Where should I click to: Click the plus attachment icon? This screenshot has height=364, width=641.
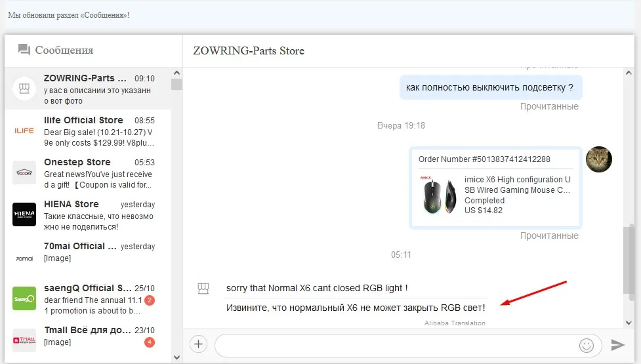(198, 344)
